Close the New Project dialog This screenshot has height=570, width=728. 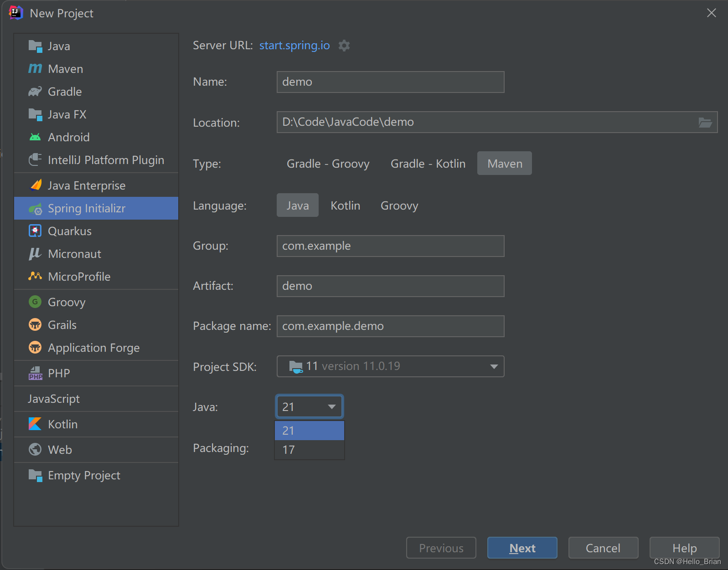point(712,13)
